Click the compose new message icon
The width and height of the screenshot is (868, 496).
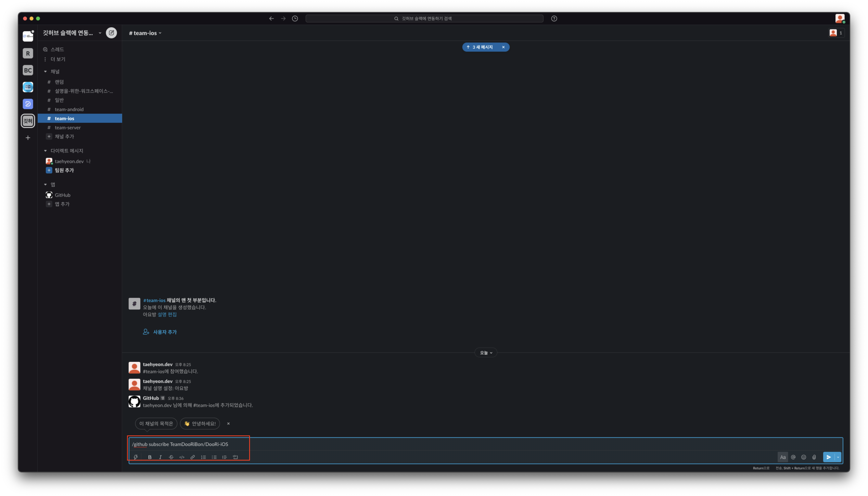pos(111,33)
